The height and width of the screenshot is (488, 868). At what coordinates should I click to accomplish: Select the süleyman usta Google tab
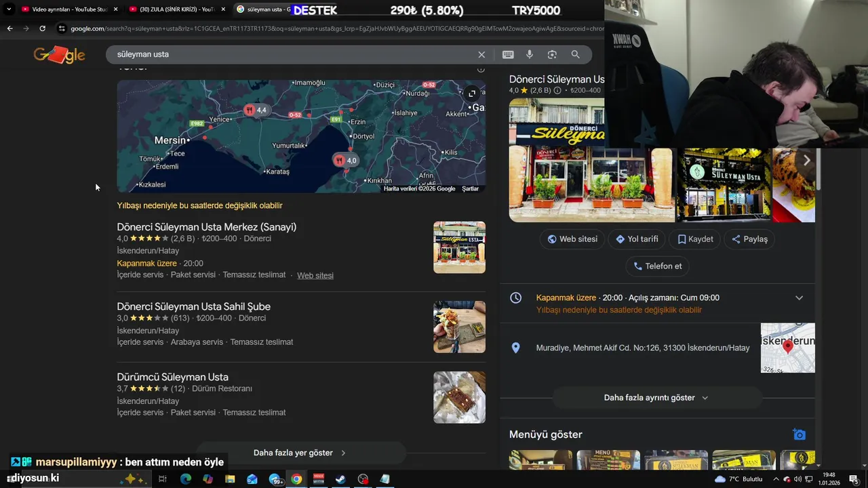click(x=262, y=9)
